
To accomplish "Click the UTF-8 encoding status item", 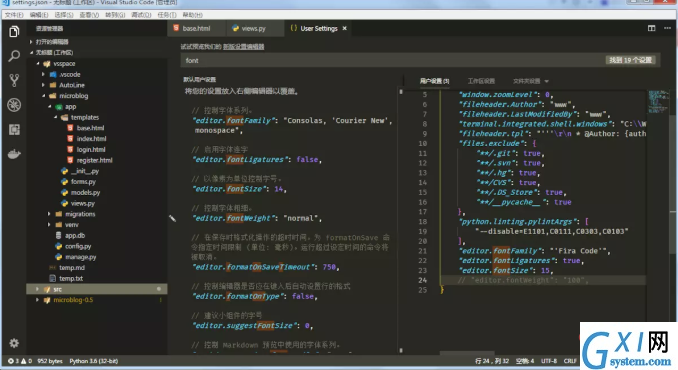I will [549, 361].
